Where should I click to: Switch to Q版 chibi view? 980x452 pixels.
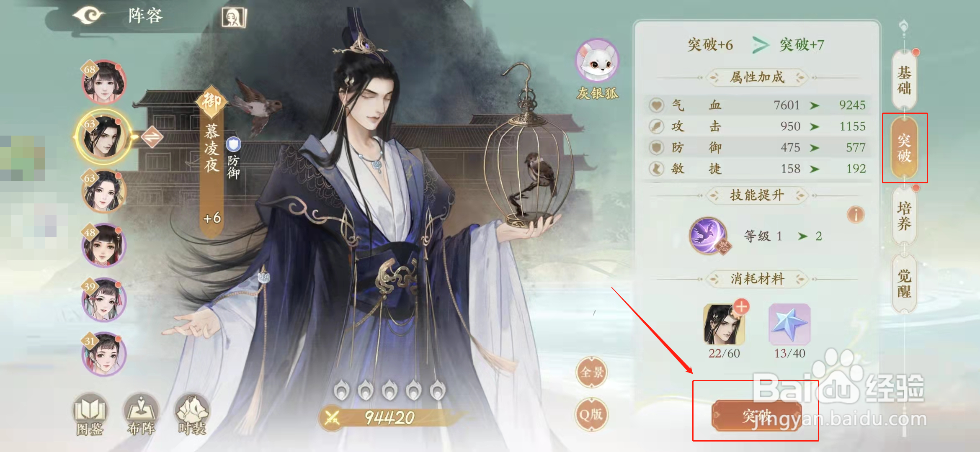click(x=591, y=414)
